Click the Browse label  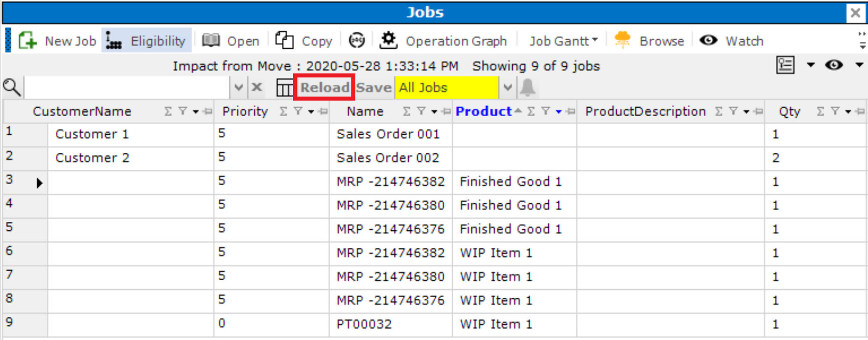(661, 41)
